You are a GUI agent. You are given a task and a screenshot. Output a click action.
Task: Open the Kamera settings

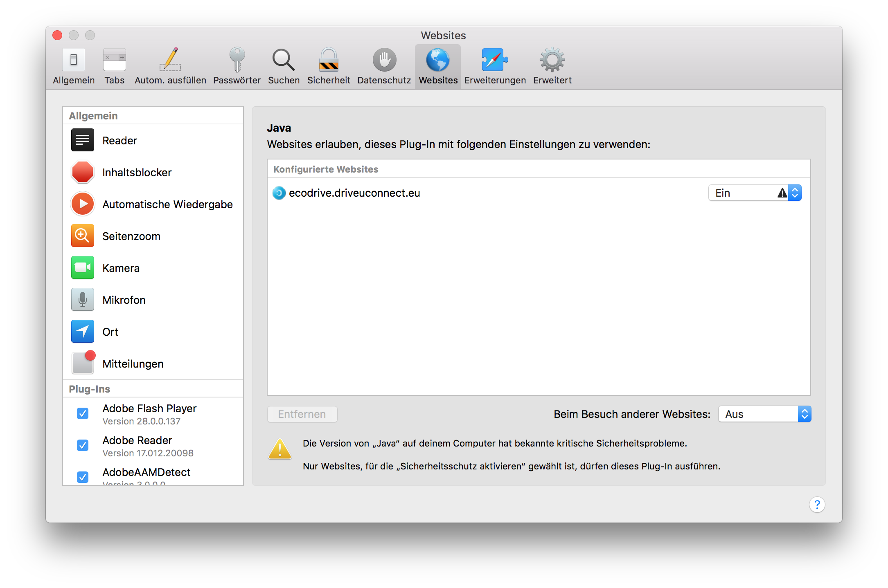click(x=121, y=268)
